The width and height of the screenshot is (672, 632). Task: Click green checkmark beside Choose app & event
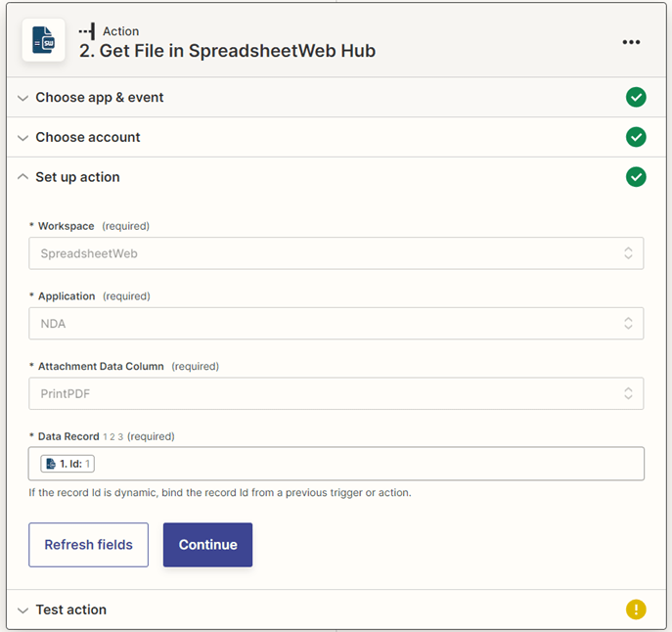click(x=636, y=97)
